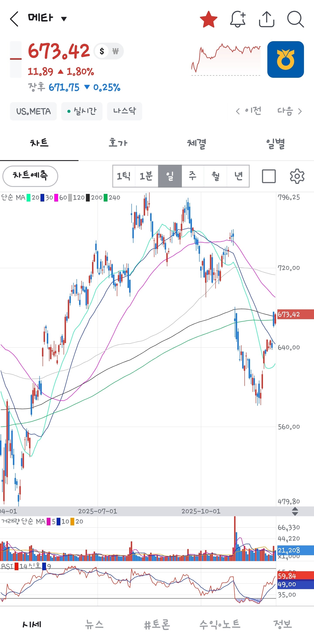
Task: Tap the 796.25 price axis label
Action: [x=289, y=197]
